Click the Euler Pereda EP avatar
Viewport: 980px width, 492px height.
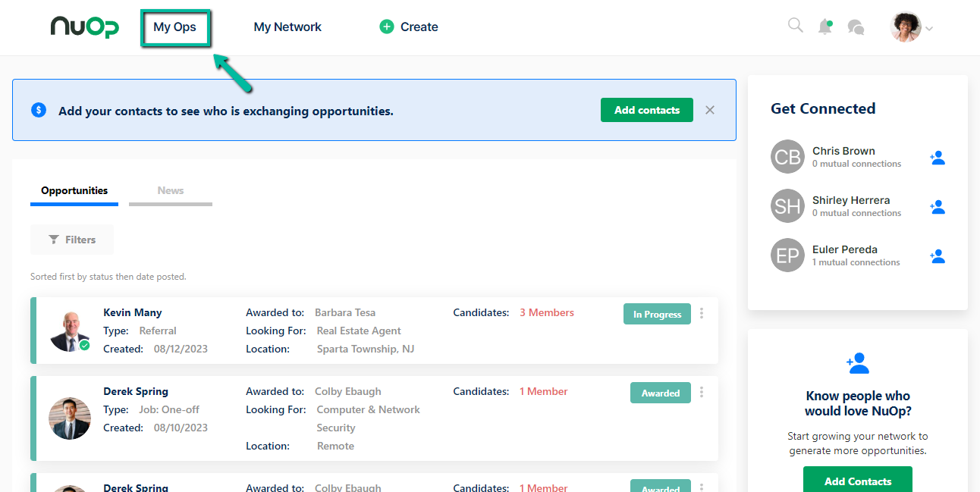click(x=787, y=255)
